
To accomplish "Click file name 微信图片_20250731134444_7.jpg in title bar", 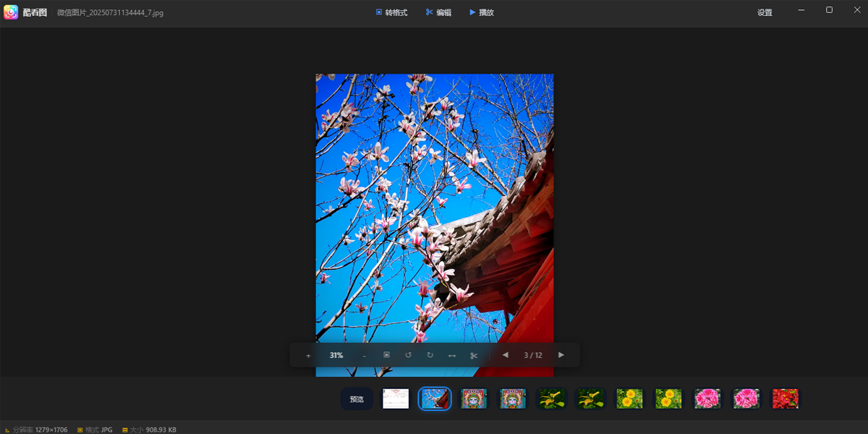I will coord(110,13).
